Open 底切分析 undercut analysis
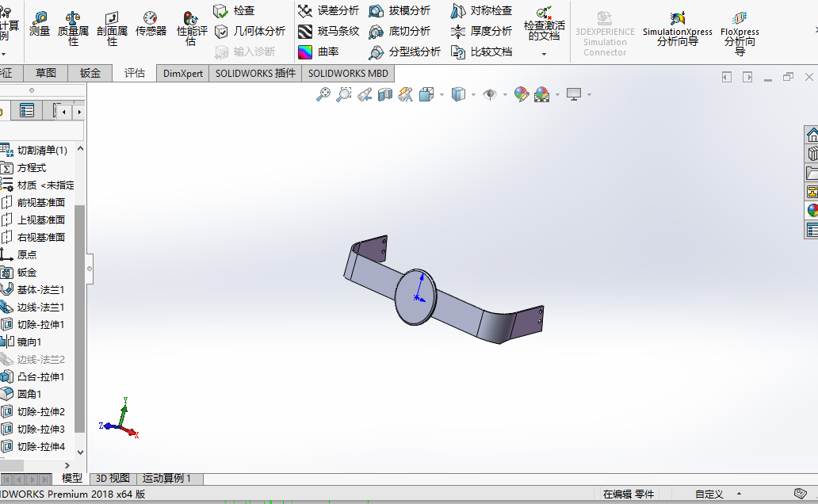Viewport: 818px width, 504px height. (x=399, y=32)
